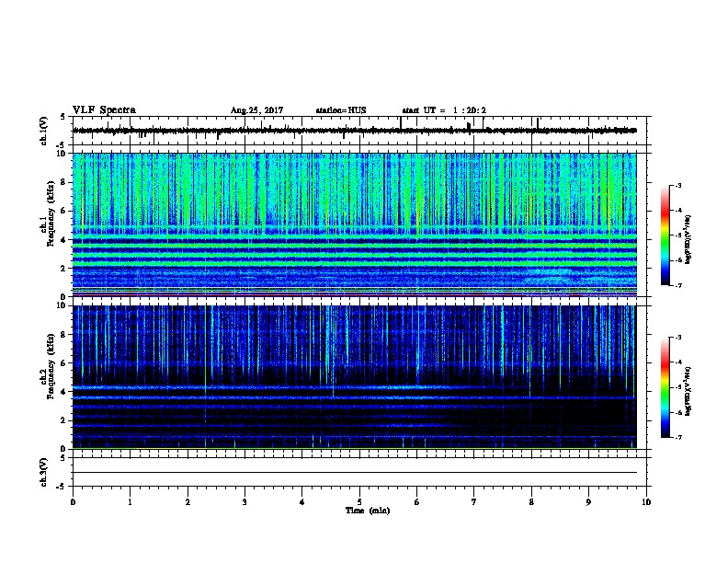728x563 pixels.
Task: Click time axis tick label "9"
Action: pos(588,502)
